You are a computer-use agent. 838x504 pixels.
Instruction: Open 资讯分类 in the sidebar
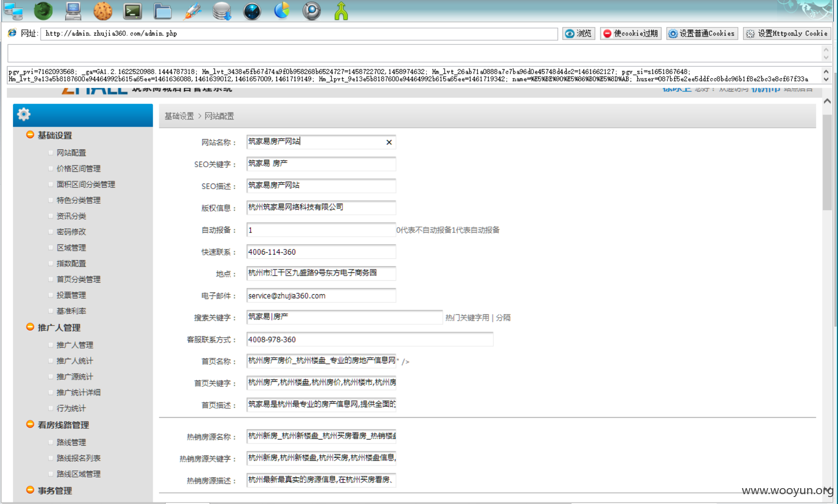click(x=71, y=216)
